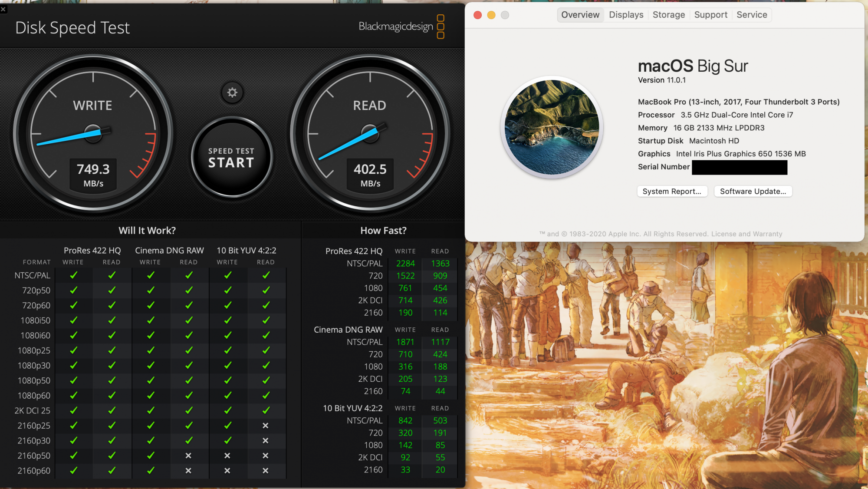Click the macOS Big Sur title
This screenshot has width=868, height=489.
point(693,66)
